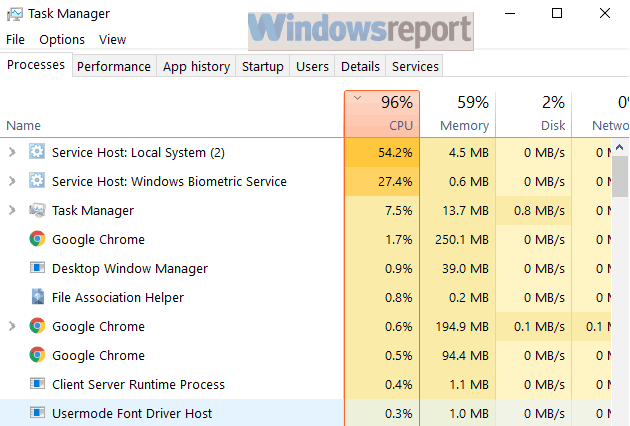630x426 pixels.
Task: Close the Task Manager window
Action: coord(605,13)
